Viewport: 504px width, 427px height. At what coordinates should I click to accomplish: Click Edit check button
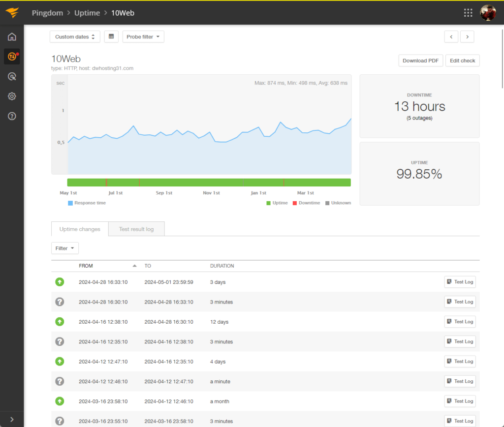point(462,61)
